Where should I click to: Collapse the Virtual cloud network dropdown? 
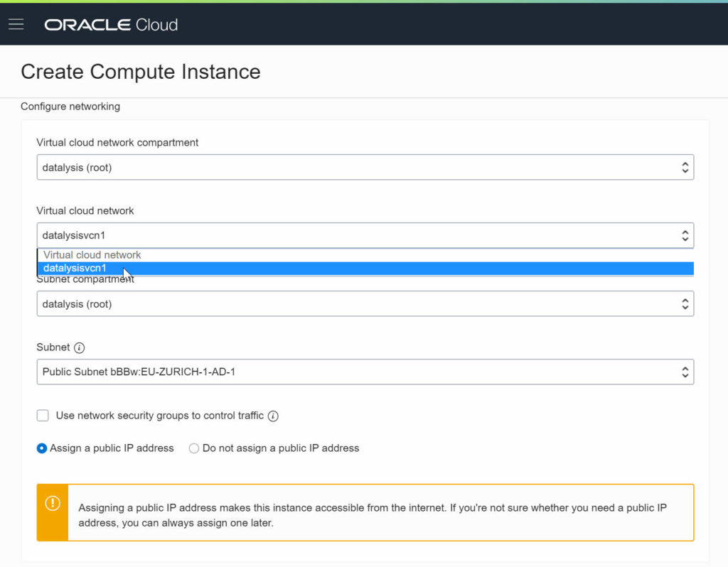pos(365,235)
